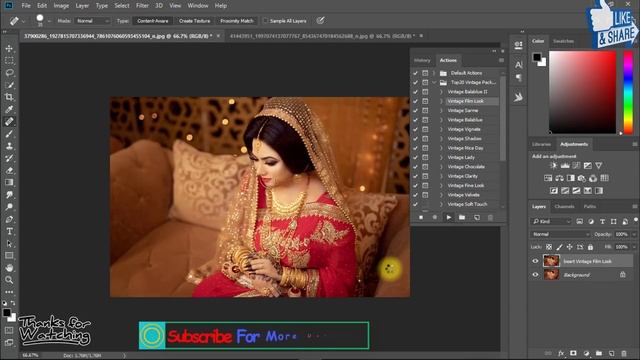This screenshot has width=640, height=360.
Task: Switch to the Libraries tab
Action: point(541,144)
